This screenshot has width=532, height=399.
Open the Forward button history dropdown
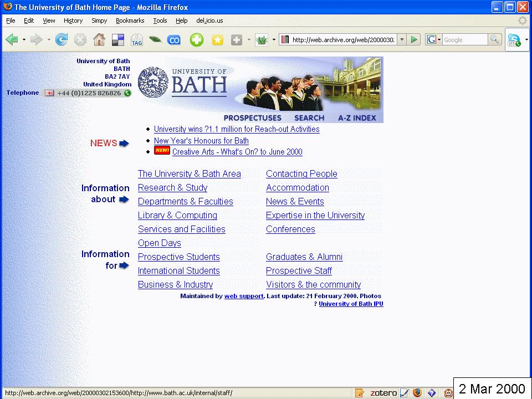[x=49, y=40]
